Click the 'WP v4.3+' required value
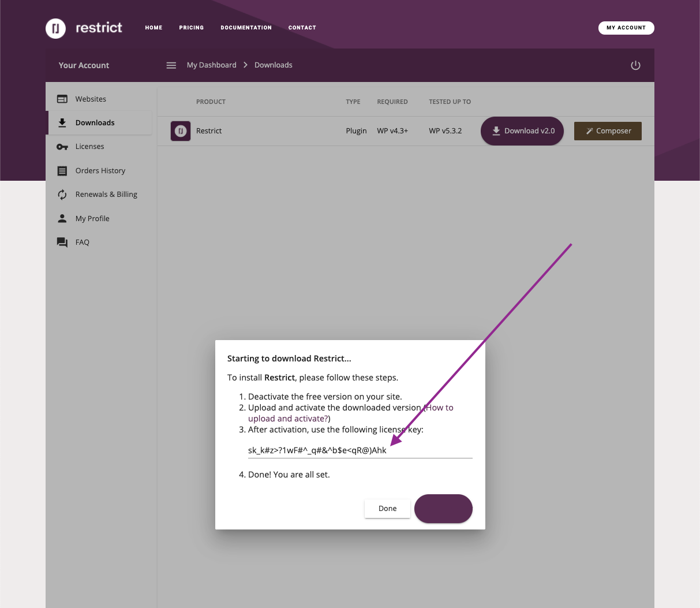The height and width of the screenshot is (608, 700). point(392,131)
